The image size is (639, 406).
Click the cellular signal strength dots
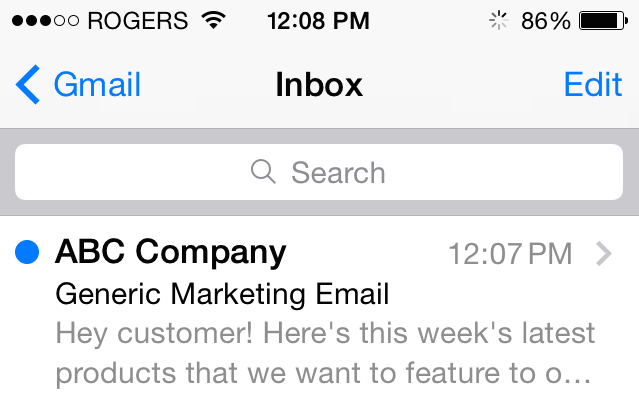[x=45, y=20]
